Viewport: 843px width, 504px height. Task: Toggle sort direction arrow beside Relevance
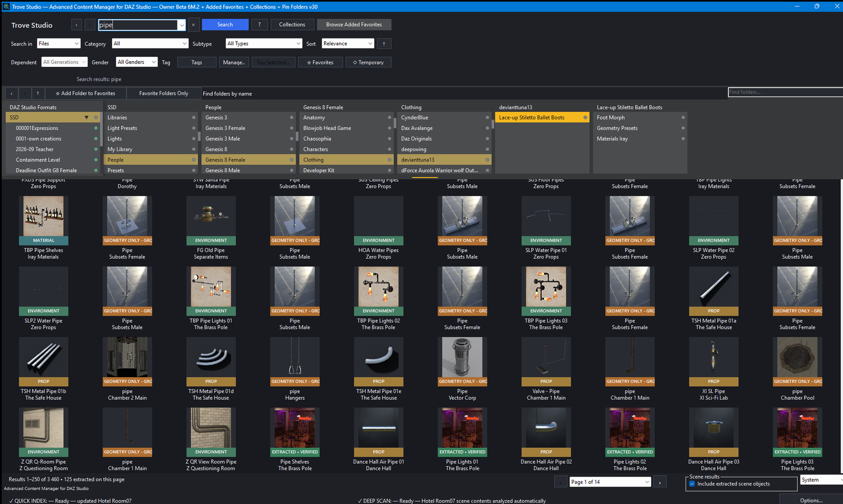[x=384, y=44]
